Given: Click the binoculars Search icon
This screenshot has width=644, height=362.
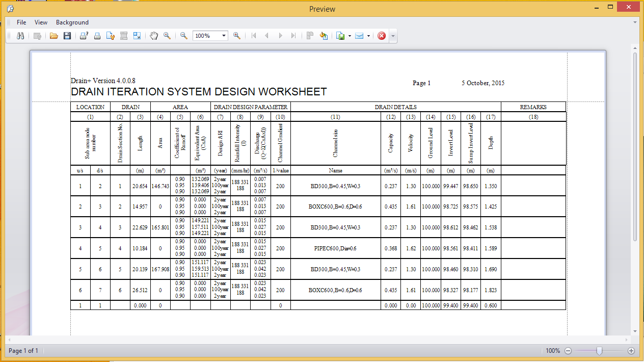Looking at the screenshot, I should click(21, 36).
